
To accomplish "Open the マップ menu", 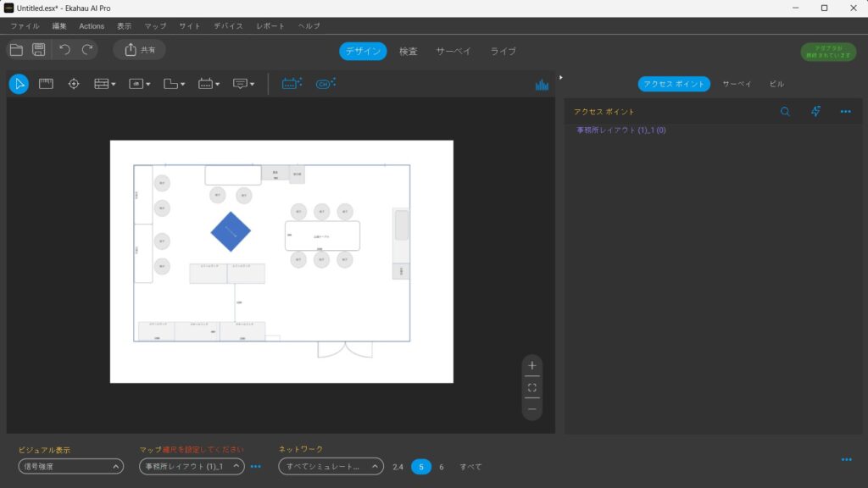I will point(155,26).
